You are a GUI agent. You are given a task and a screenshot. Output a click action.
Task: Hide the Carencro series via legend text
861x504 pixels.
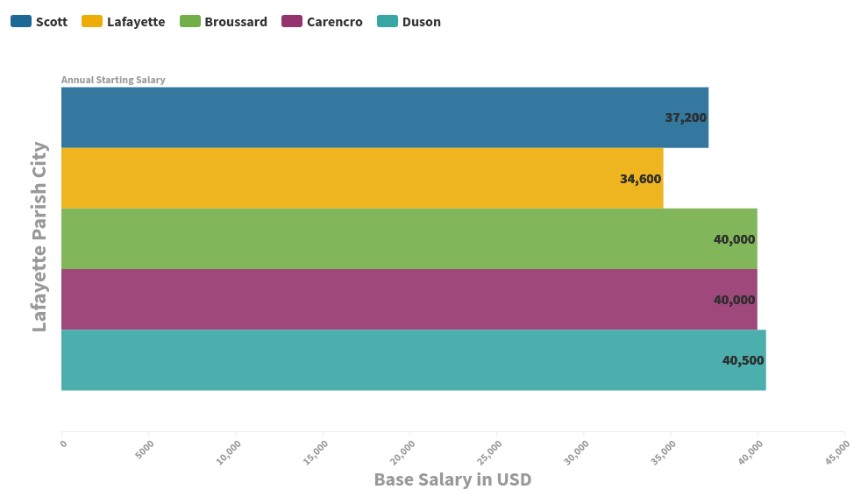[x=334, y=22]
